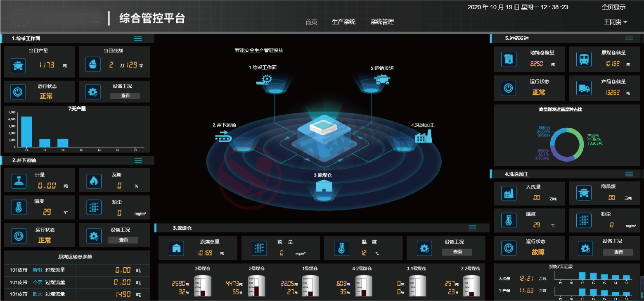644x301 pixels.
Task: Go to the 首页 menu item
Action: (311, 22)
